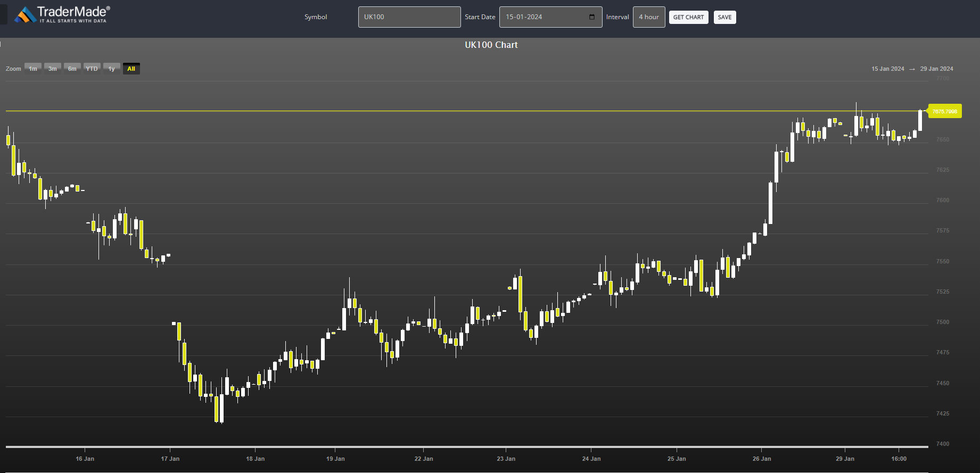
Task: Click the 7400 price axis label
Action: click(x=943, y=444)
